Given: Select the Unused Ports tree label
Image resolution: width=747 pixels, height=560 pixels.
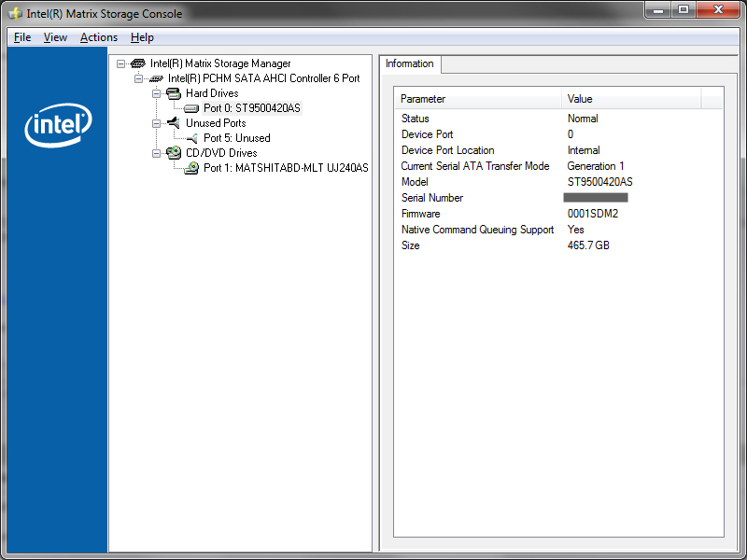Looking at the screenshot, I should (216, 123).
